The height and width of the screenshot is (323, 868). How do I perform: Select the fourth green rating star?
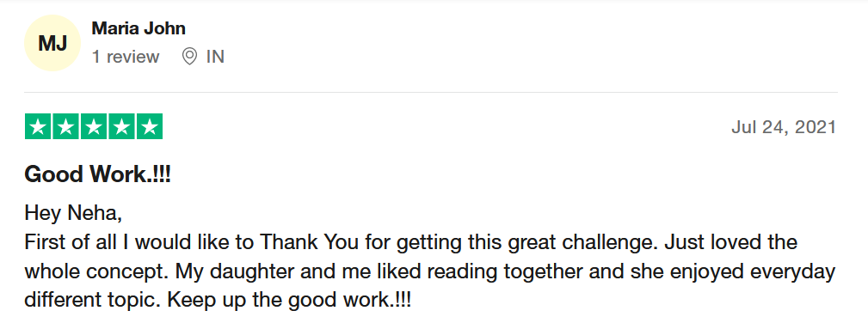click(121, 126)
